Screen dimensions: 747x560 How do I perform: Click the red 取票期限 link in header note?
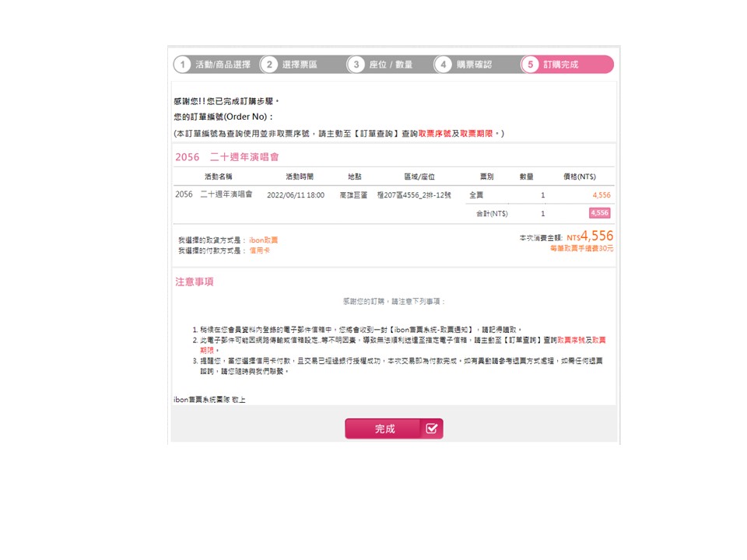[476, 134]
